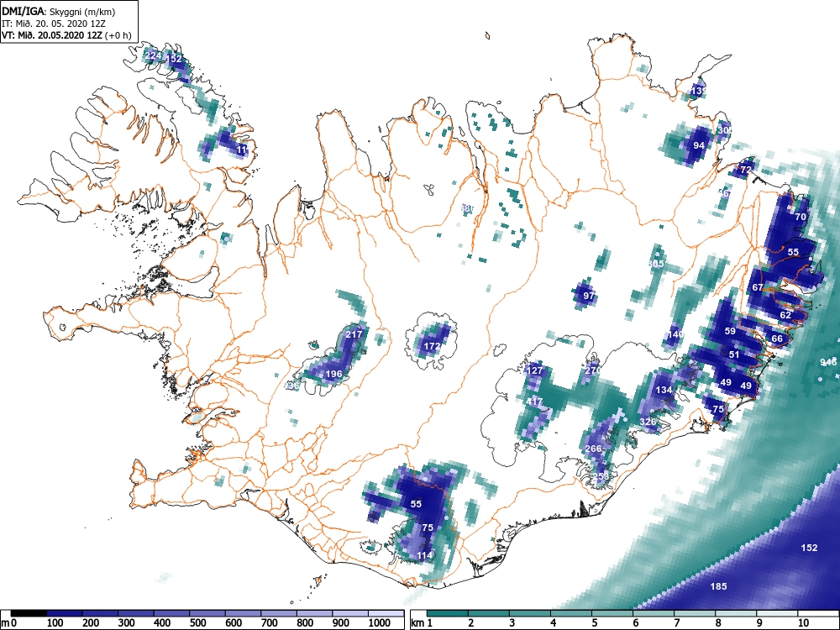Click the visibility value '217' on the map
Screen dimensions: 840x630
click(354, 334)
